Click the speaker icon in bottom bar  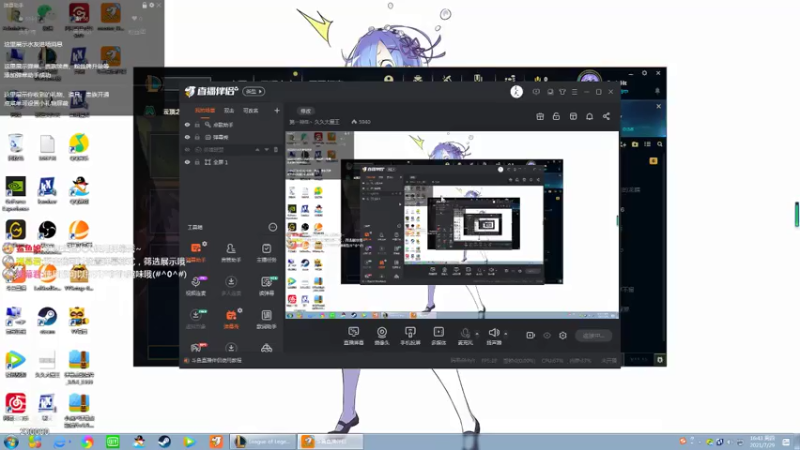pos(493,334)
